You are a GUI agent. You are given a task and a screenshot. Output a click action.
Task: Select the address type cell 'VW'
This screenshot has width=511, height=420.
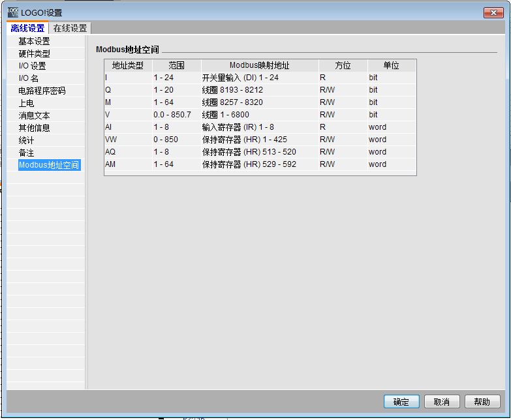click(128, 140)
